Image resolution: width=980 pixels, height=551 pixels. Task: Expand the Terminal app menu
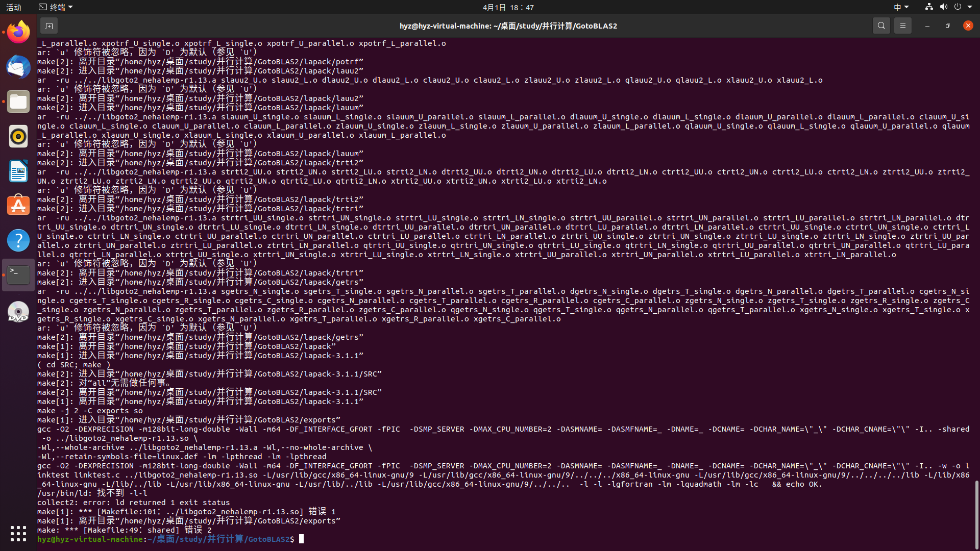[56, 7]
